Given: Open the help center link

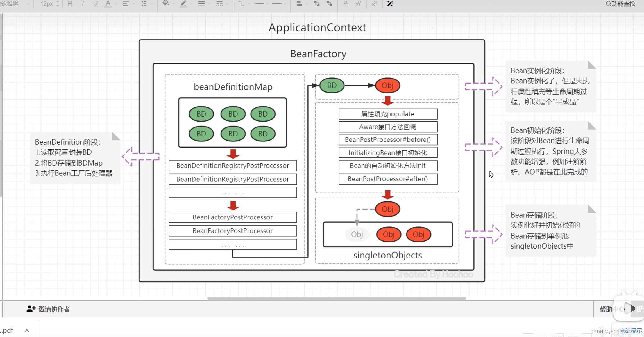Looking at the screenshot, I should click(x=612, y=309).
